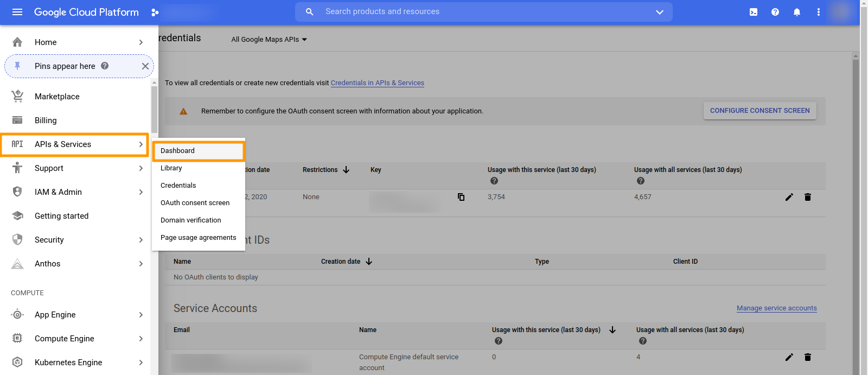Image resolution: width=868 pixels, height=375 pixels.
Task: Expand the Compute Engine submenu
Action: [141, 339]
